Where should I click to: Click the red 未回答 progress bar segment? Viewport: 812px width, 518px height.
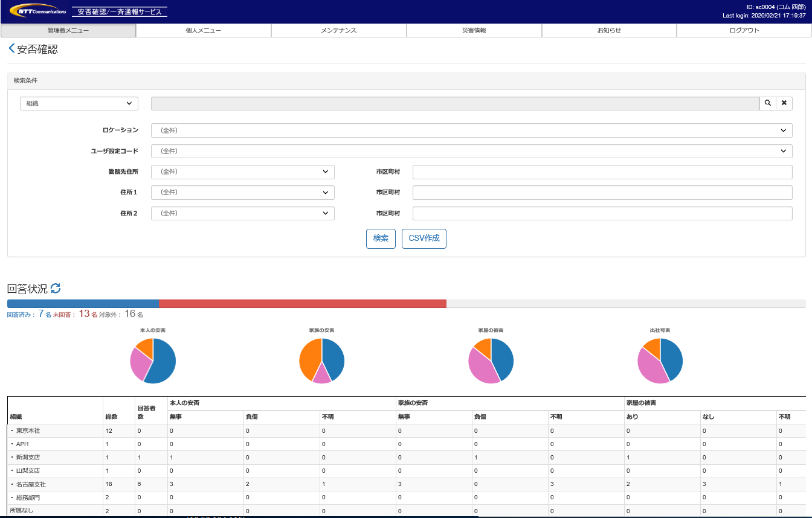pos(302,304)
